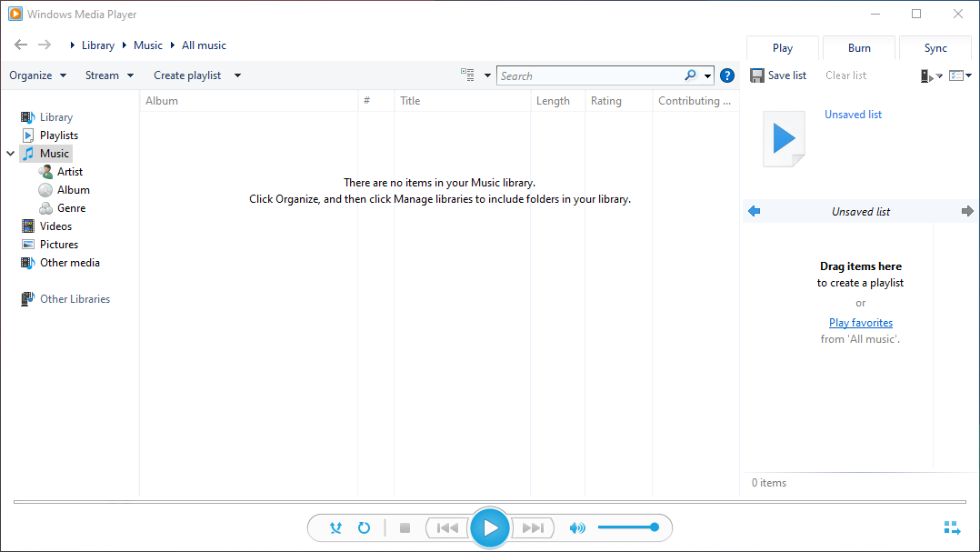Click the Clear list button
Viewport: 980px width, 552px height.
coord(845,75)
